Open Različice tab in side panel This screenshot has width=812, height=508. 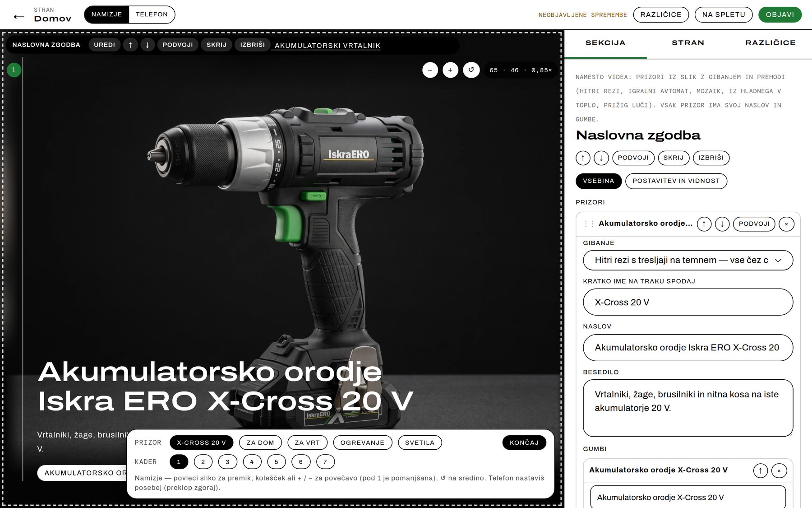click(770, 43)
